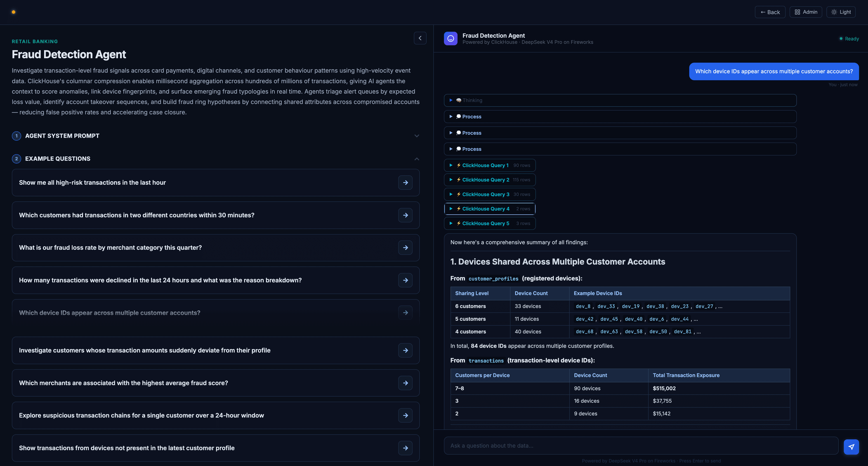Expand the first Process section

[620, 117]
